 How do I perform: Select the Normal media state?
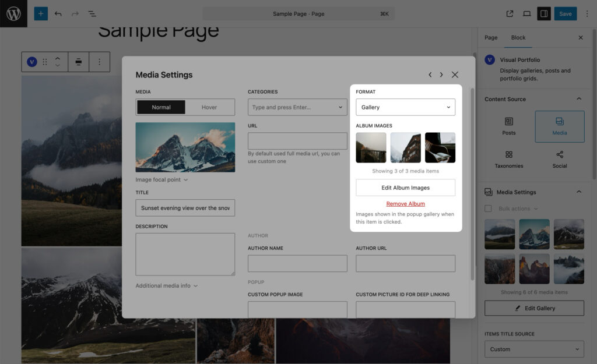point(161,107)
